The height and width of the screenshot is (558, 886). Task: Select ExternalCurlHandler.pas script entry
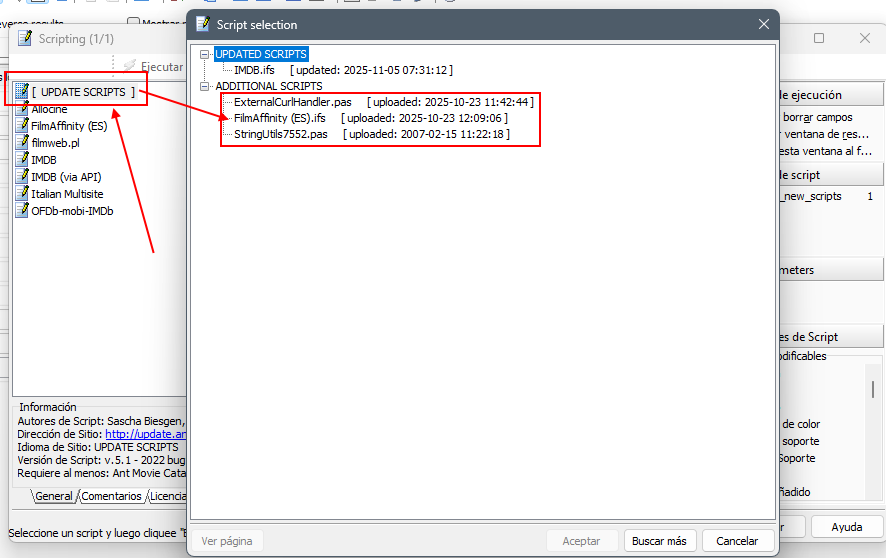[x=293, y=102]
